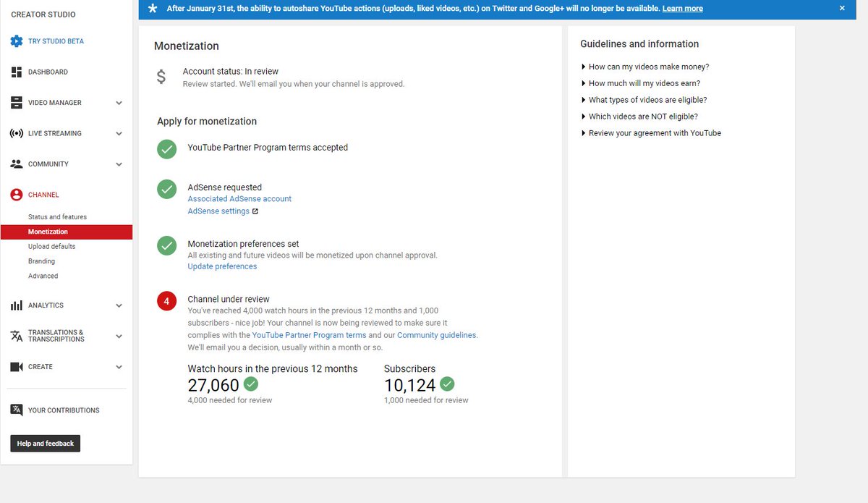The width and height of the screenshot is (868, 503).
Task: Click 'Account status: In review' text
Action: pyautogui.click(x=231, y=71)
